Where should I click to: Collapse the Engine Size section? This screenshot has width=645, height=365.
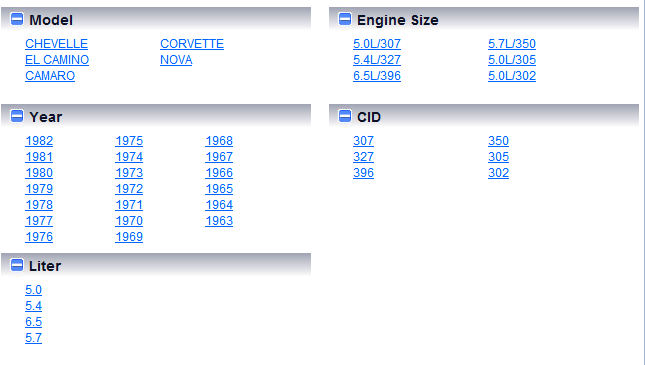click(345, 19)
